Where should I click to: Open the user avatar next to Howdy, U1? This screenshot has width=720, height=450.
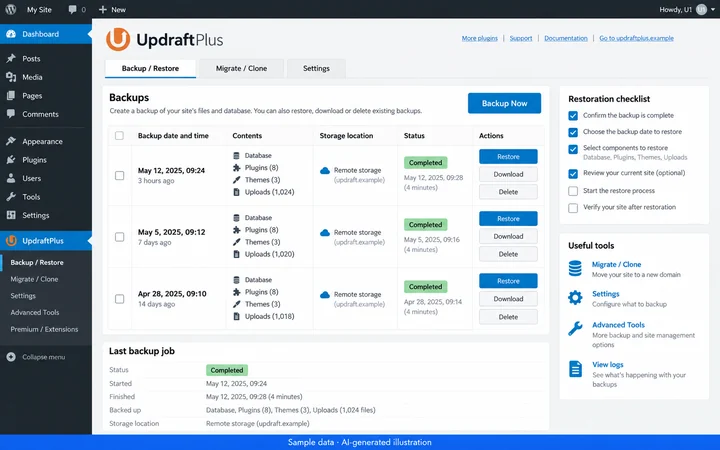point(701,9)
